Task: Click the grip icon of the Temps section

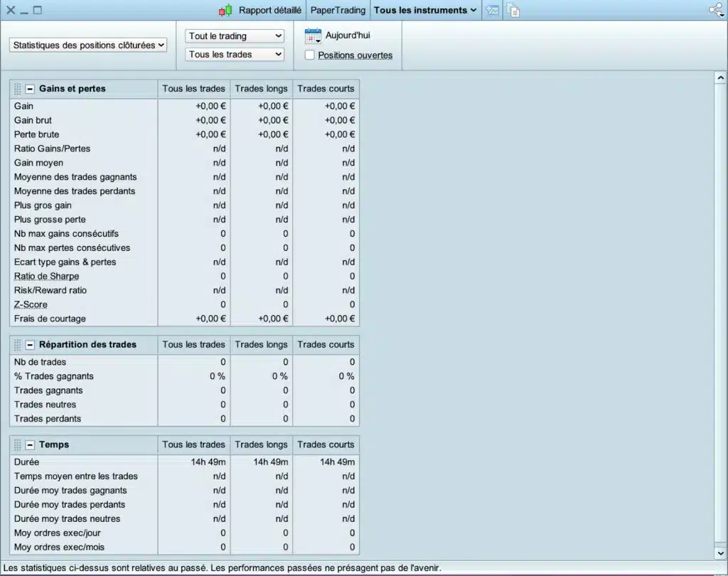Action: tap(18, 444)
